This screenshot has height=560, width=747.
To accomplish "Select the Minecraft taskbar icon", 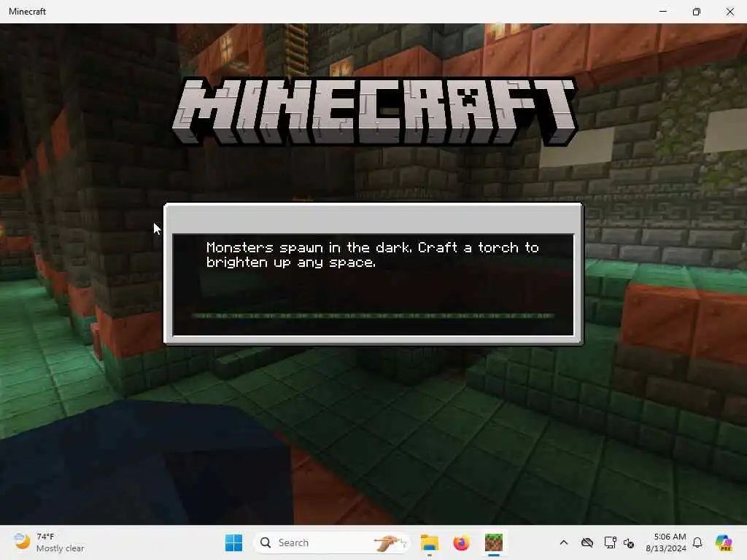I will [494, 542].
